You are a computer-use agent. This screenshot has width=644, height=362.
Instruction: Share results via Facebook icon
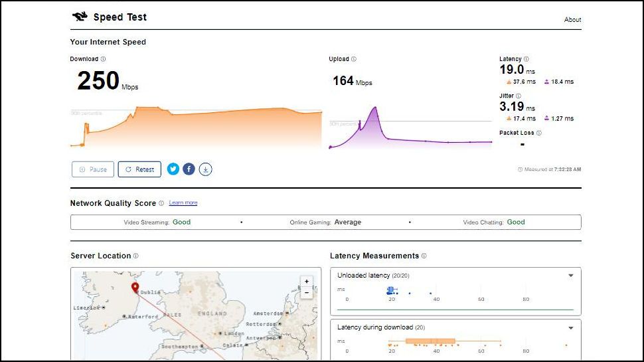coord(189,169)
